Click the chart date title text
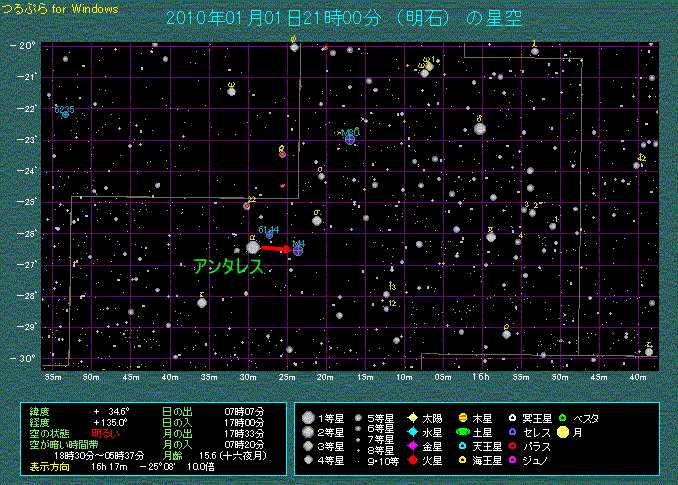The width and height of the screenshot is (678, 485). click(x=340, y=18)
